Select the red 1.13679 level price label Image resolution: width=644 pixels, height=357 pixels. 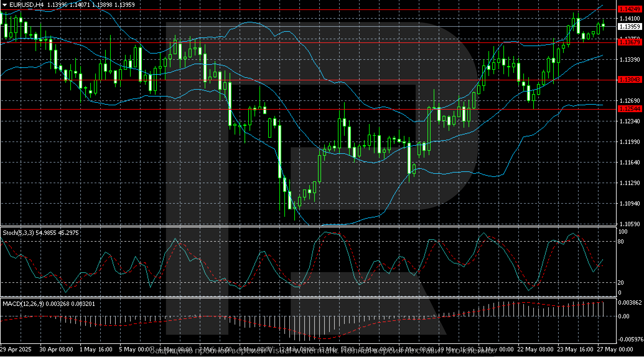630,42
